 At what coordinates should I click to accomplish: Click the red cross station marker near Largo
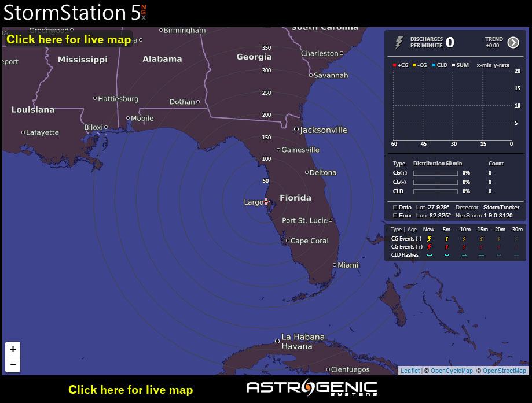pos(266,201)
